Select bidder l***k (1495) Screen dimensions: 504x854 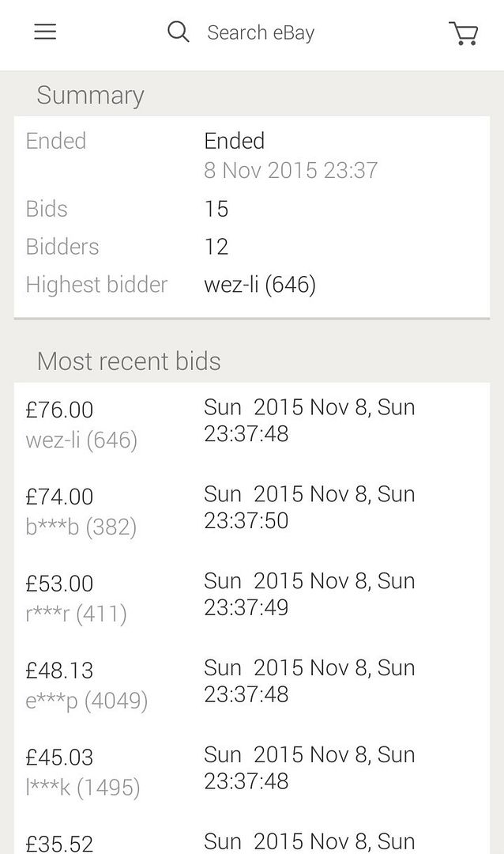(x=82, y=788)
